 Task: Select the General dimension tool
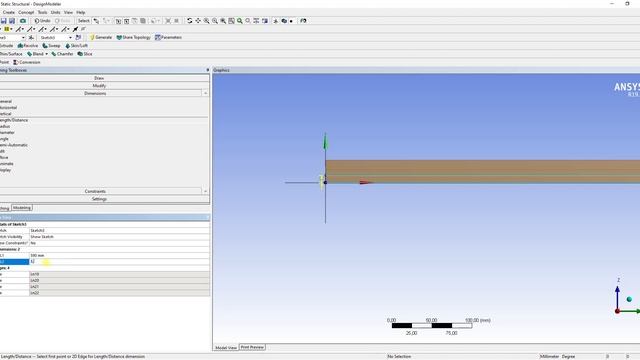6,102
